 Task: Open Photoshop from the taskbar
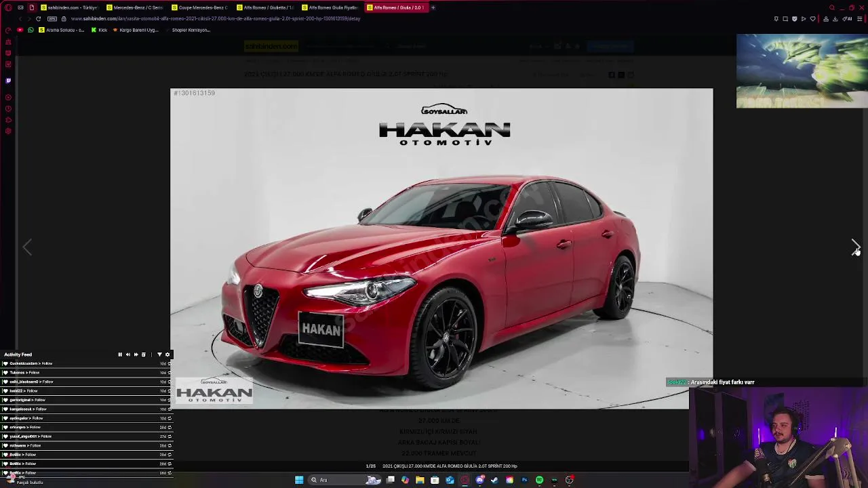point(524,480)
